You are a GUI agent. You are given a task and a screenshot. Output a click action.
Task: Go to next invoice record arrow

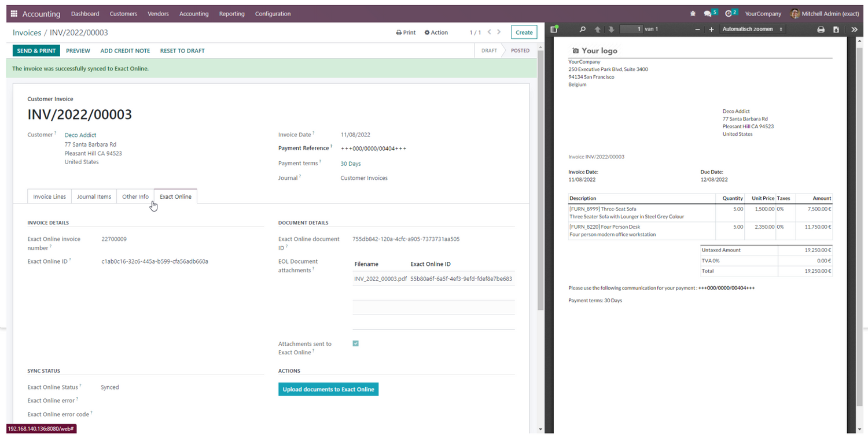(499, 32)
